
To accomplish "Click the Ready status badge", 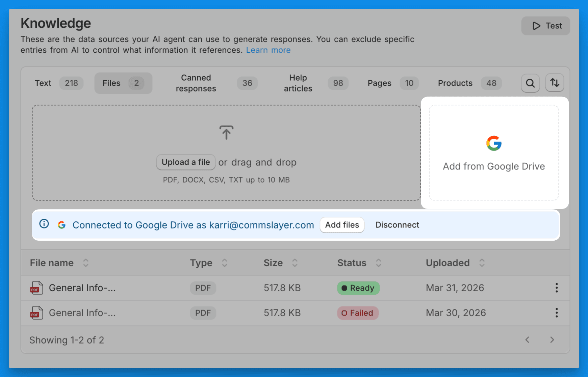I will click(358, 288).
